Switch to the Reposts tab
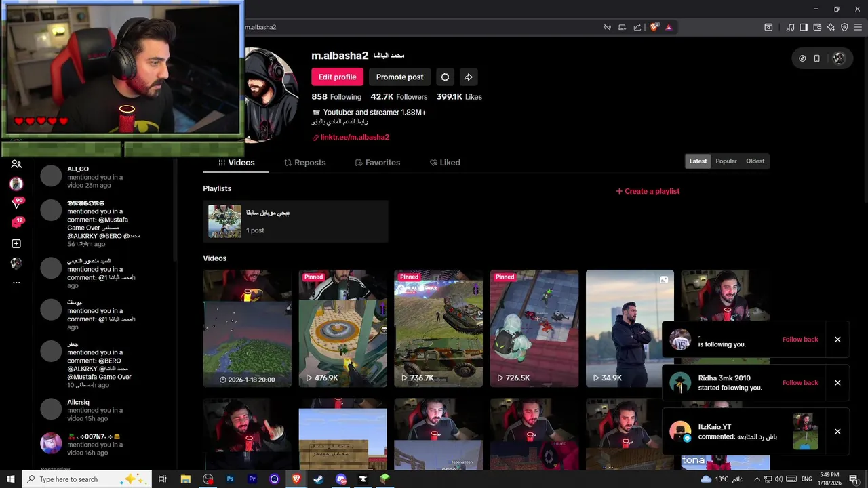The width and height of the screenshot is (868, 488). 304,163
